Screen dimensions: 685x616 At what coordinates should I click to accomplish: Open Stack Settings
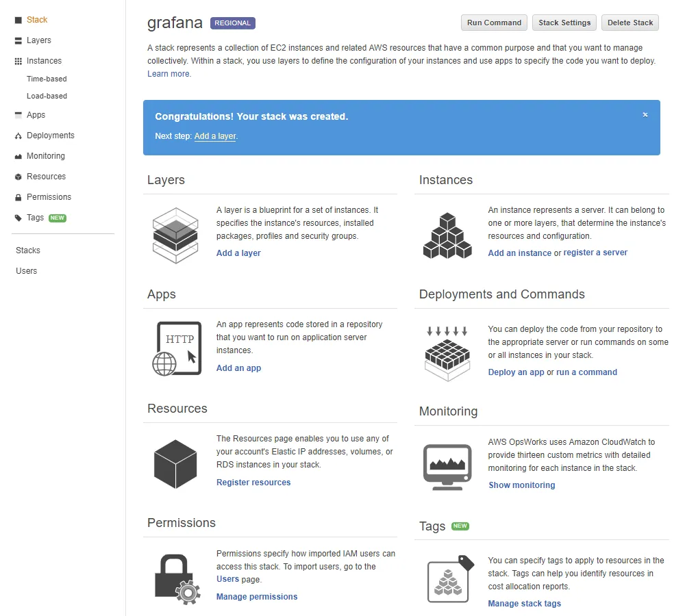click(x=564, y=23)
